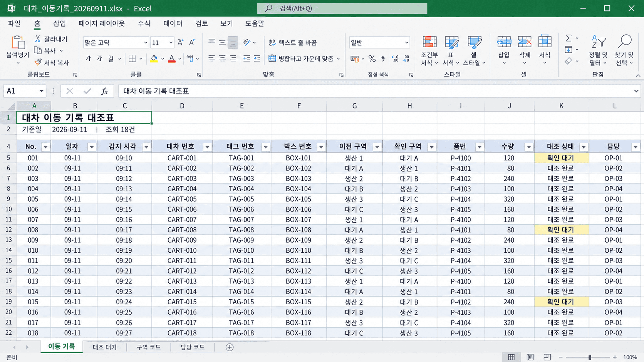Click the percent style icon
644x362 pixels.
point(372,58)
